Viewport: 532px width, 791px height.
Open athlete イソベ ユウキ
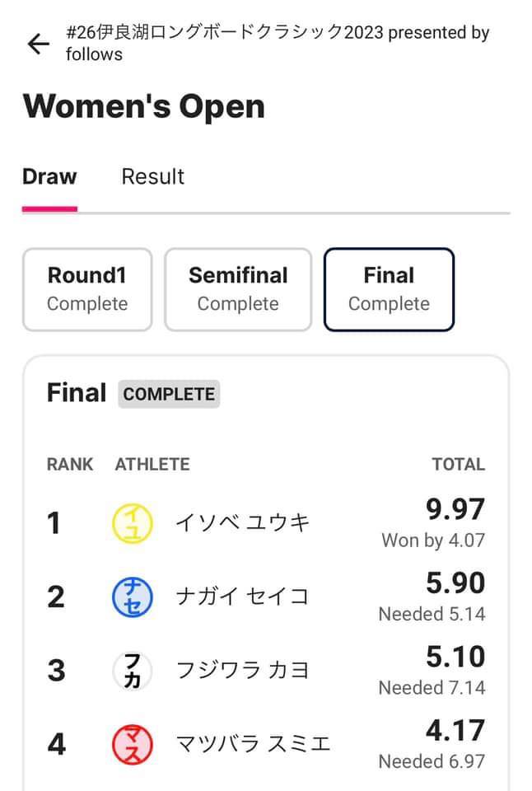click(x=242, y=522)
